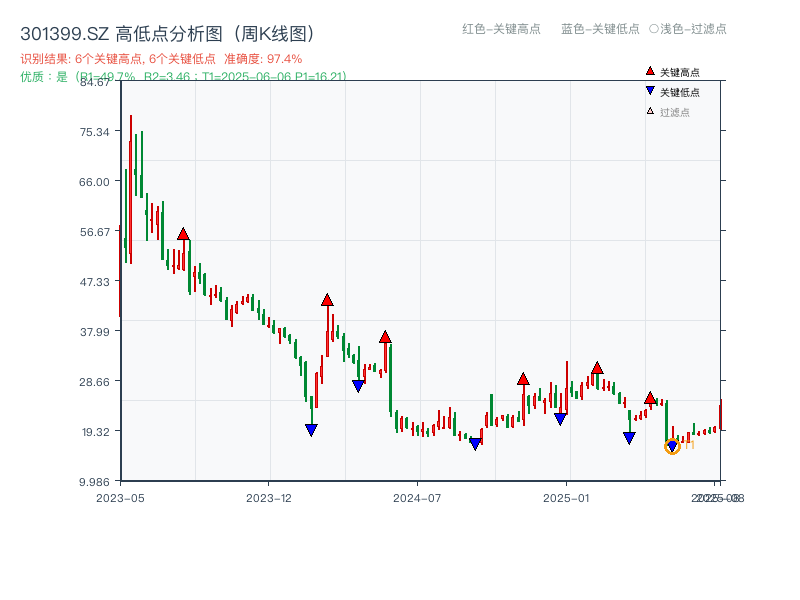Select the red 关键高点 triangle marker near 2023-09
The image size is (800, 600).
click(183, 234)
